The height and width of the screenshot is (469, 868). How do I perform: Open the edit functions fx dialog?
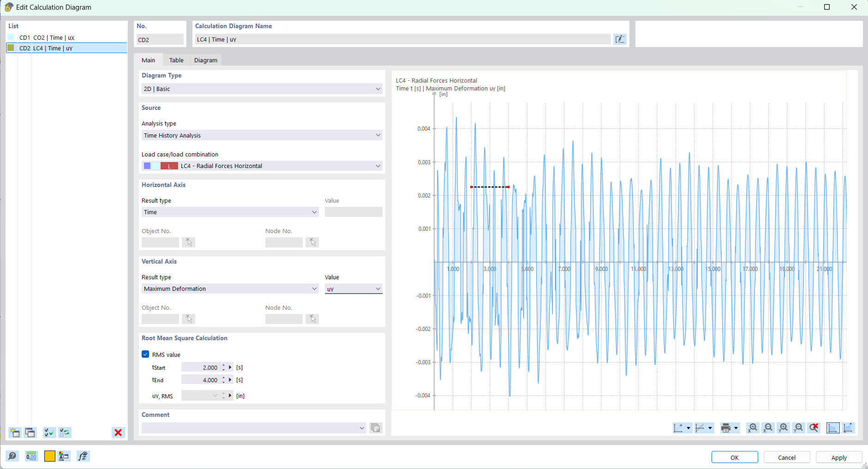tap(83, 456)
